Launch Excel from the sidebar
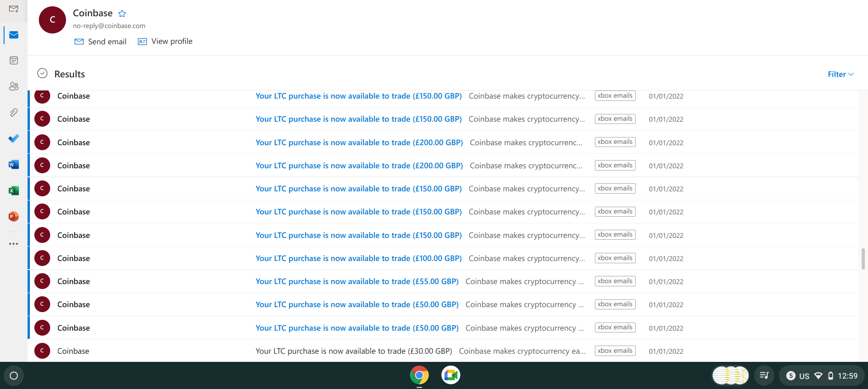Screen dimensions: 868x389 [x=14, y=190]
